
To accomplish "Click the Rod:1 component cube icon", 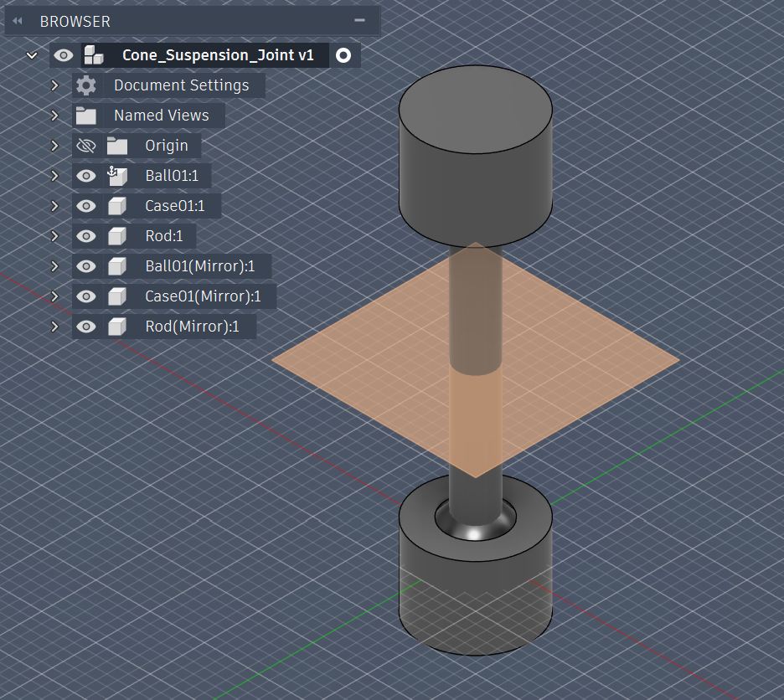I will tap(116, 235).
